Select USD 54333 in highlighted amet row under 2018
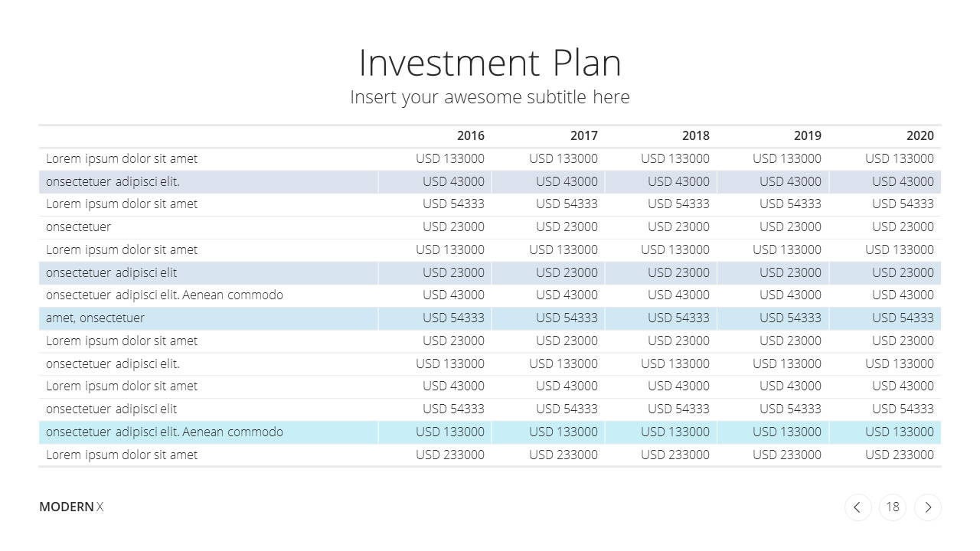The height and width of the screenshot is (551, 980). tap(678, 318)
